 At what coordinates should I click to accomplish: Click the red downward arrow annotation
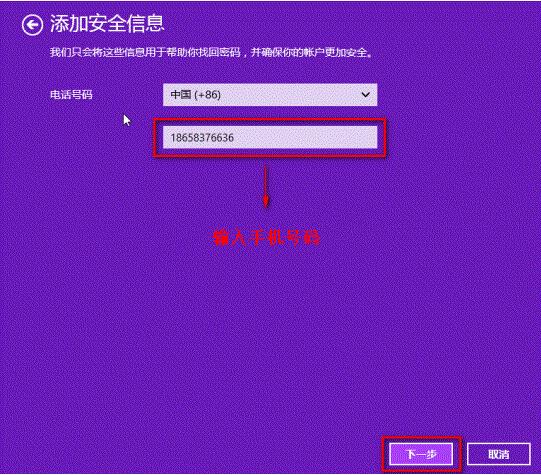(x=266, y=187)
